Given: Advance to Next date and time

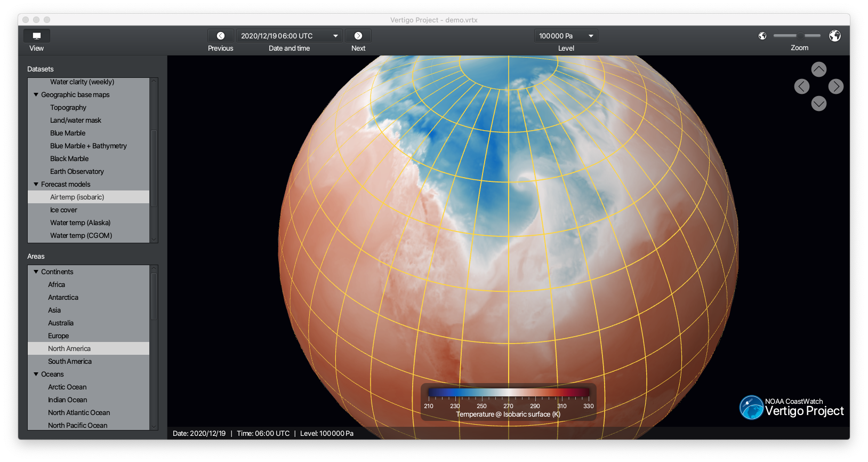Looking at the screenshot, I should point(358,36).
